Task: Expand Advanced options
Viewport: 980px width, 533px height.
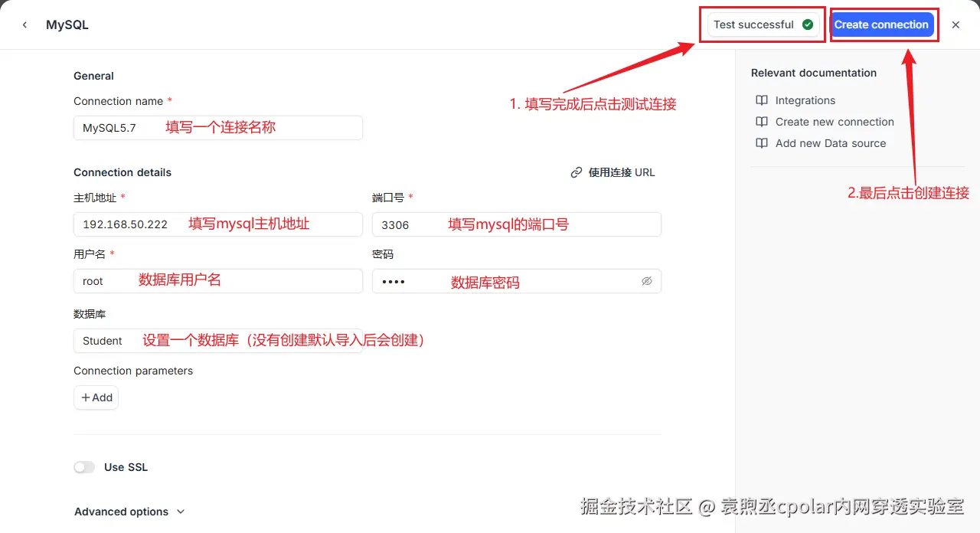Action: point(129,512)
